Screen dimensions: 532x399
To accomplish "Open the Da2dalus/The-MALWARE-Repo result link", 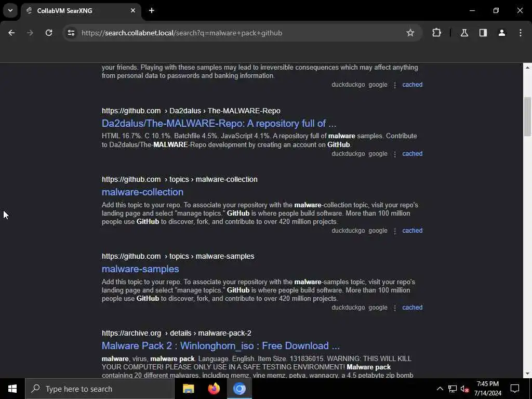I will [x=219, y=124].
